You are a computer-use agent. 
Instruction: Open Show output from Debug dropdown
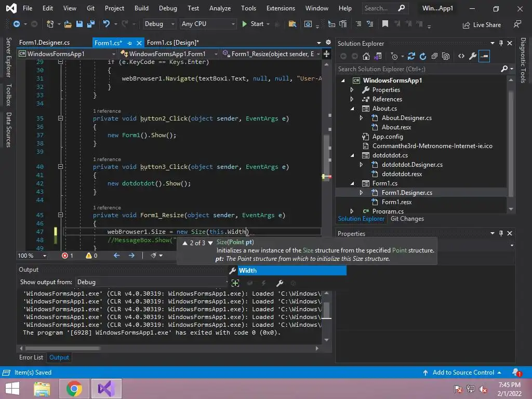[x=152, y=282]
